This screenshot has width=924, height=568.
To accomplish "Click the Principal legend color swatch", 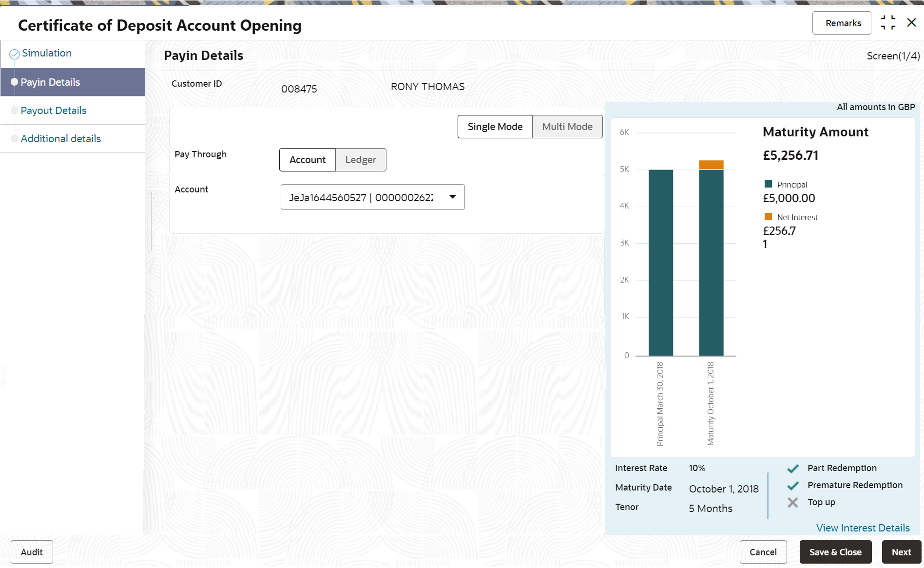I will coord(768,184).
